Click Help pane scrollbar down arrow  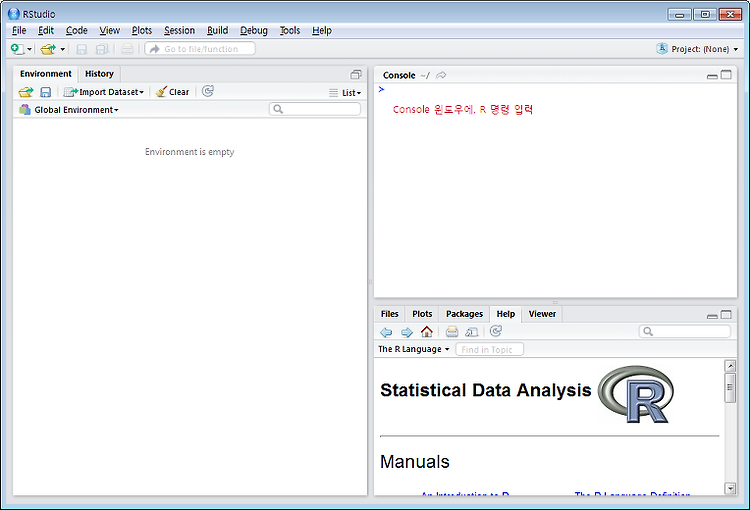[x=730, y=488]
